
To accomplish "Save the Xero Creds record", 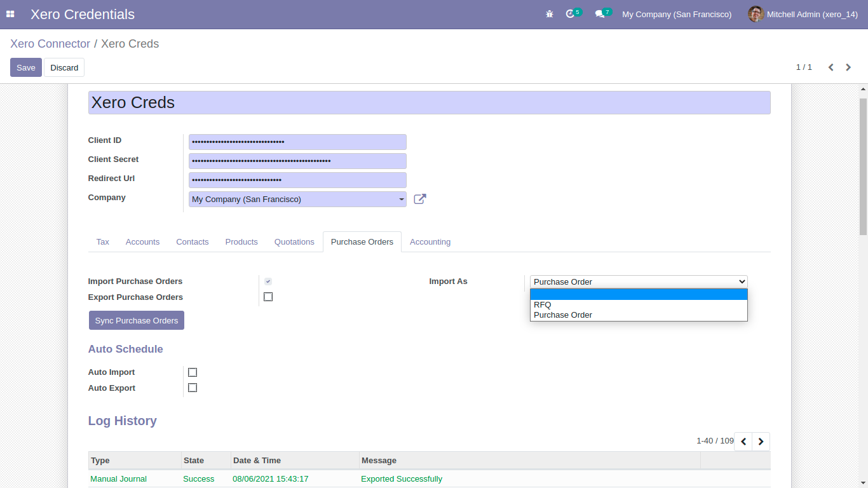I will (26, 67).
